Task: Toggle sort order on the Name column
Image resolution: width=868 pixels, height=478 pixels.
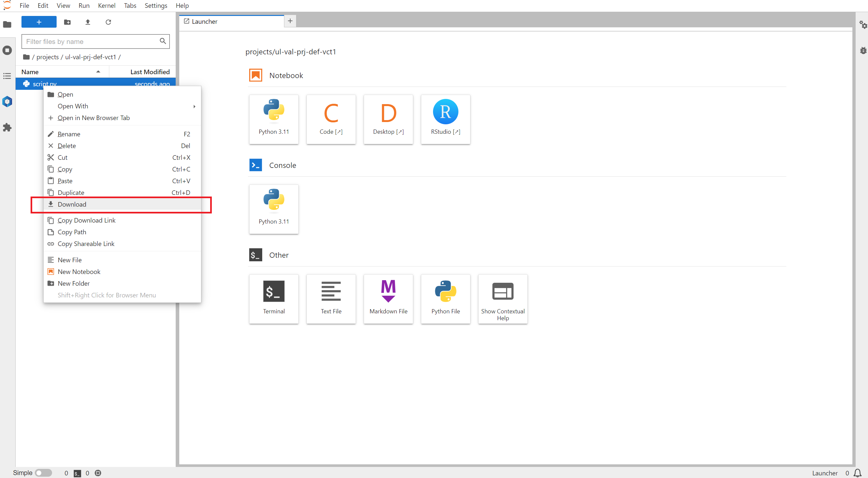Action: tap(30, 72)
